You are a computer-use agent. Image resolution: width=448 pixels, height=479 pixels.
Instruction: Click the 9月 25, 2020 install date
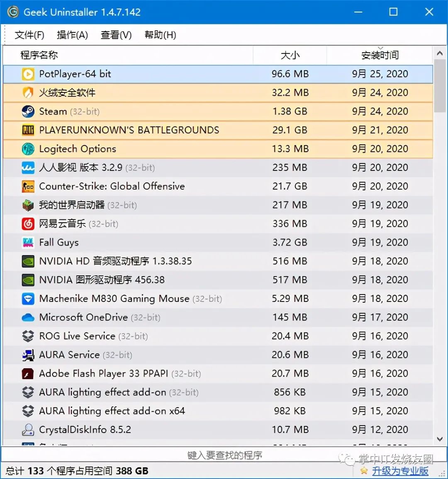(x=380, y=74)
